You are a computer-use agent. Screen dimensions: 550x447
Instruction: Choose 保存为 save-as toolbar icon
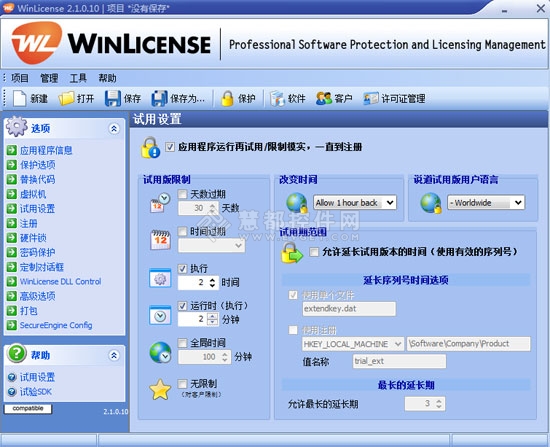click(160, 98)
